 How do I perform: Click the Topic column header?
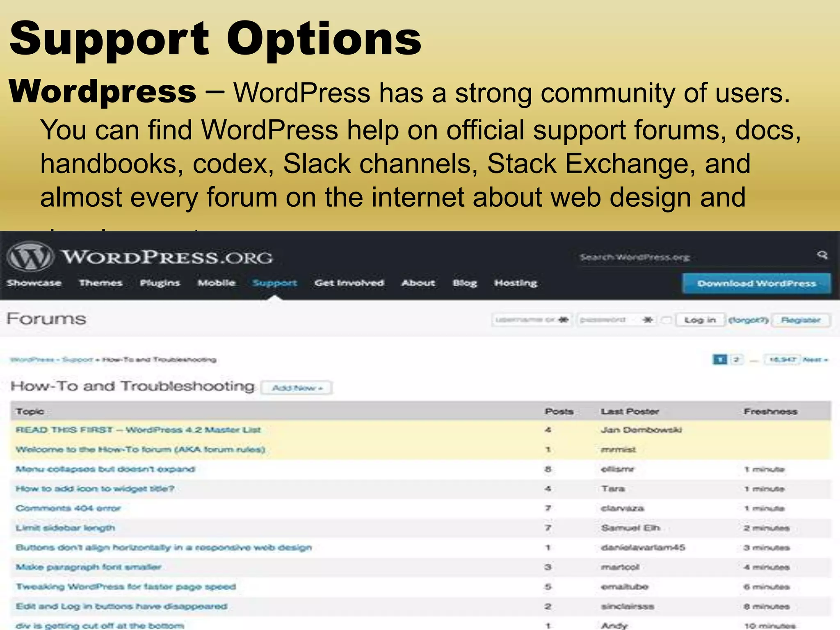point(30,411)
